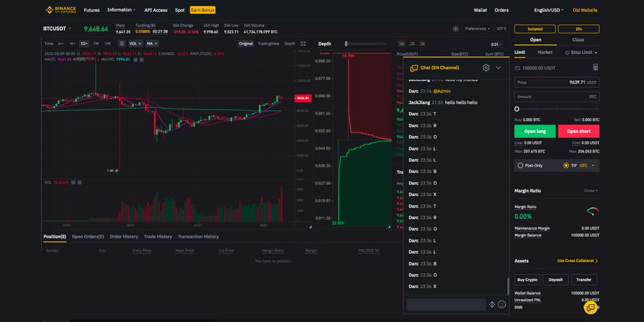Click order amount percentage slider handle
This screenshot has width=644, height=322.
(x=517, y=109)
